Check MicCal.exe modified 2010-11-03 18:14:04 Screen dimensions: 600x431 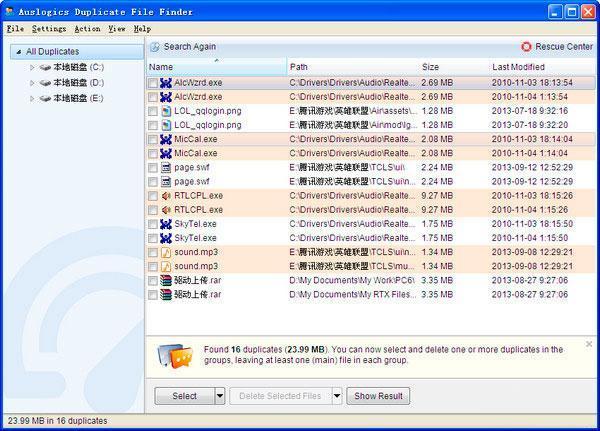point(153,140)
